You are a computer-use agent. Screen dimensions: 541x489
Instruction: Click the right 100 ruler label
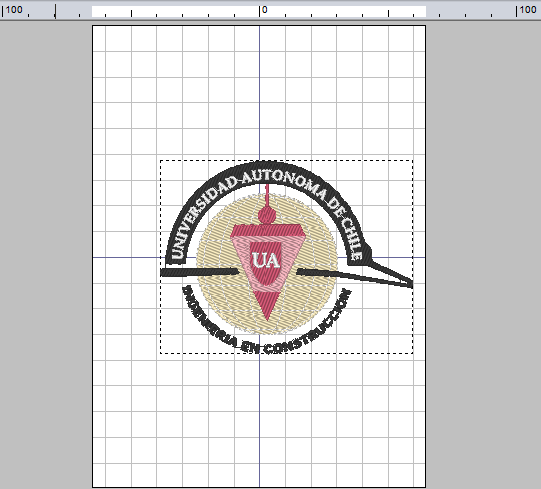528,10
